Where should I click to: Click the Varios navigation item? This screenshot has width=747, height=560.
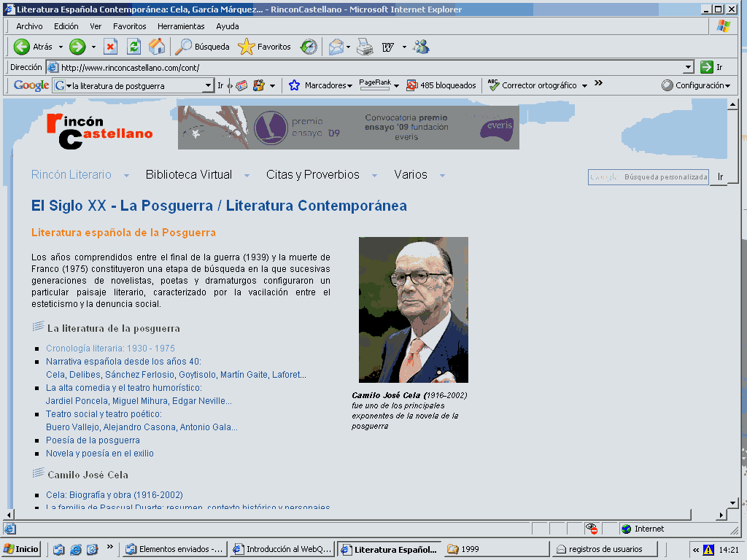pos(411,175)
